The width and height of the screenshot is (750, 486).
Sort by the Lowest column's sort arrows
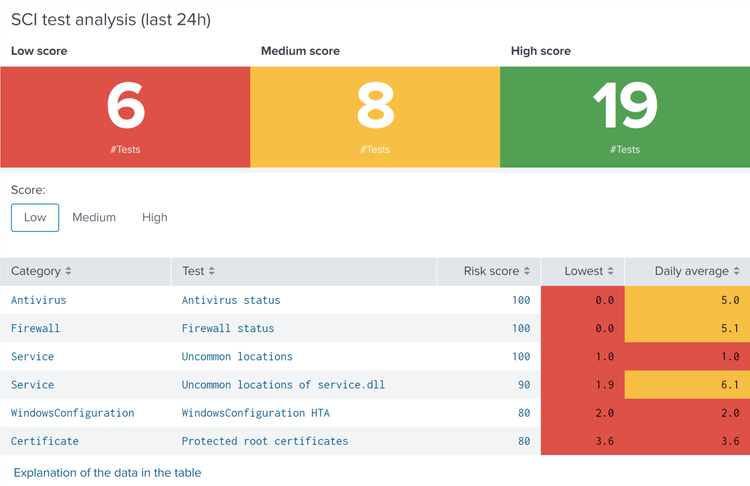tap(610, 271)
